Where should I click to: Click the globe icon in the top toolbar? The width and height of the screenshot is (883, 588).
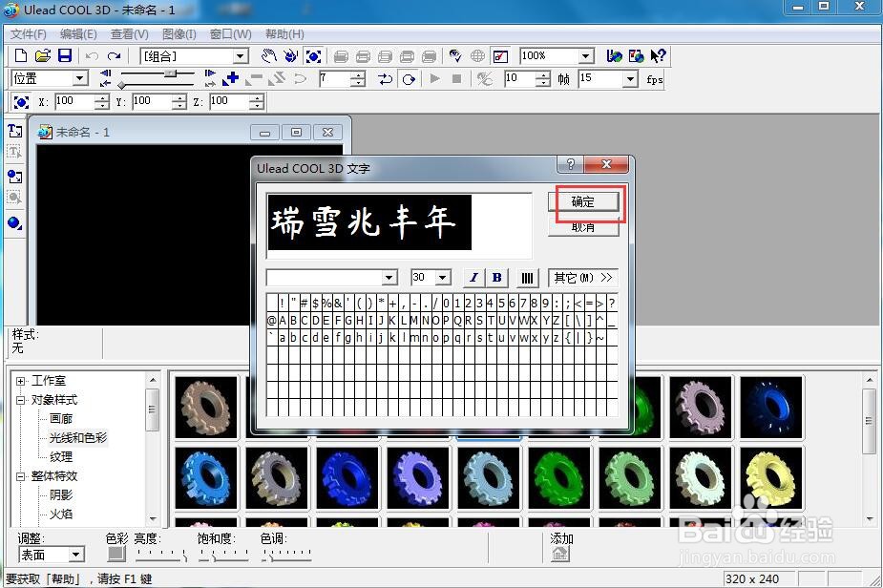pyautogui.click(x=477, y=55)
